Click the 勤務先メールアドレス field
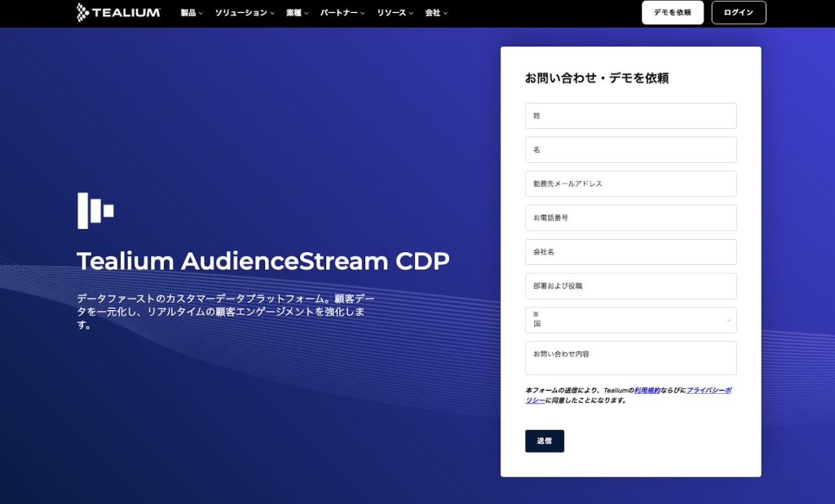The image size is (835, 504). pyautogui.click(x=630, y=184)
